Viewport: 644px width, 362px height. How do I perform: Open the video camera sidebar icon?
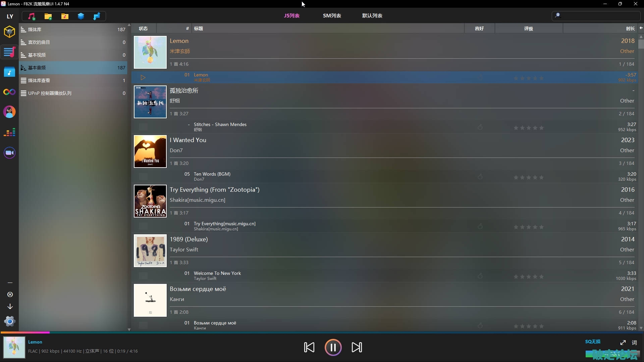click(x=9, y=153)
